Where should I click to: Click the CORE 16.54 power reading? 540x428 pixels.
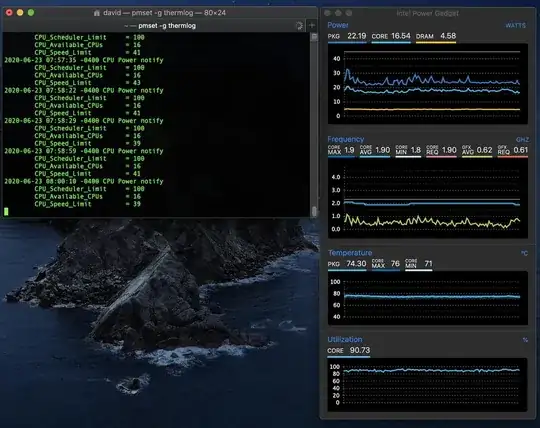[391, 36]
